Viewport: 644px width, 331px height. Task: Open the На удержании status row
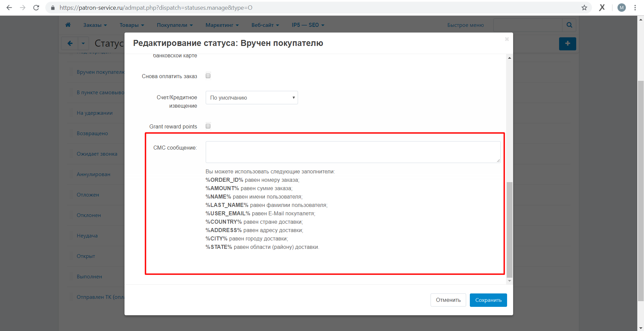(x=95, y=113)
